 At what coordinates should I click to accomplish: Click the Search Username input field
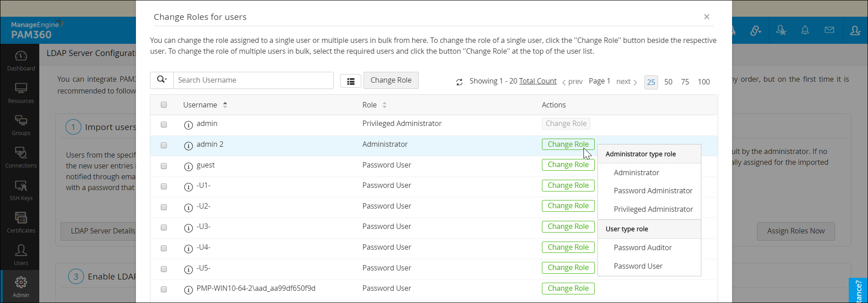[253, 80]
